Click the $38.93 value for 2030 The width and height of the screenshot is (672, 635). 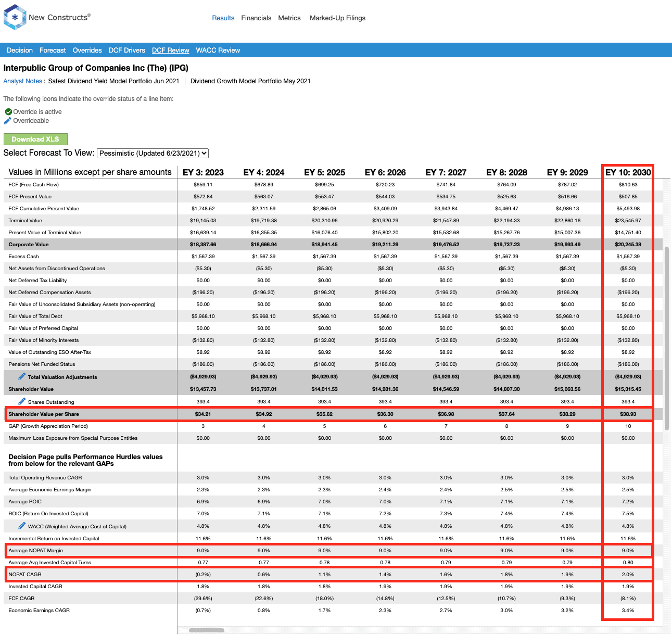point(628,414)
